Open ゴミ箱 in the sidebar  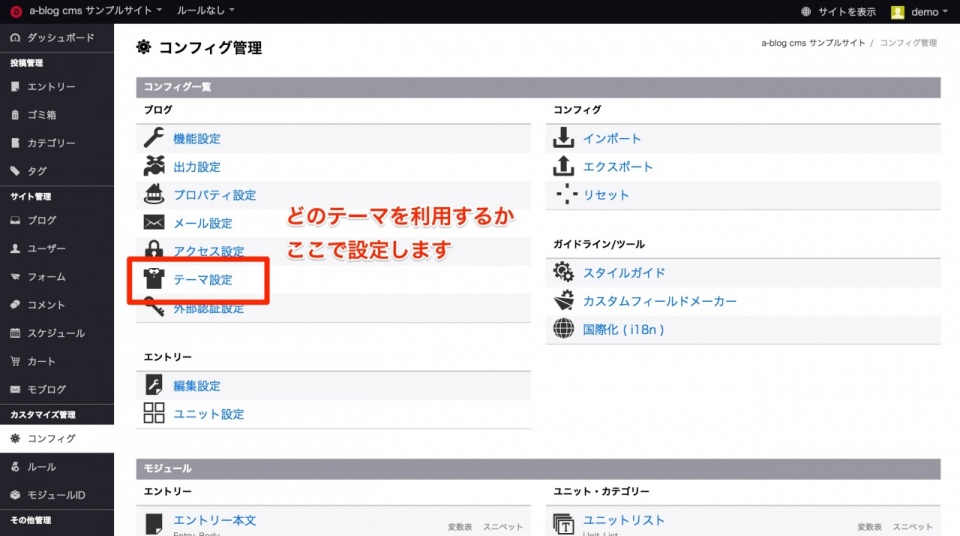tap(57, 115)
